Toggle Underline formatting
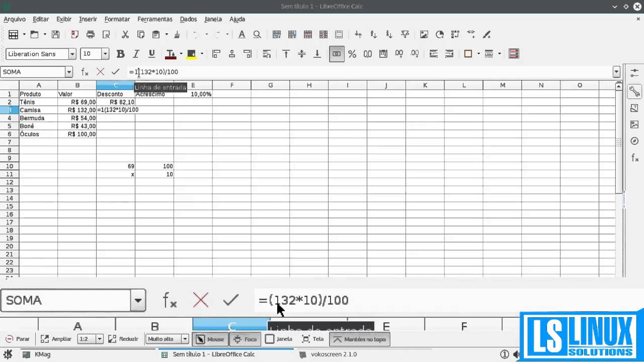644x362 pixels. click(151, 54)
